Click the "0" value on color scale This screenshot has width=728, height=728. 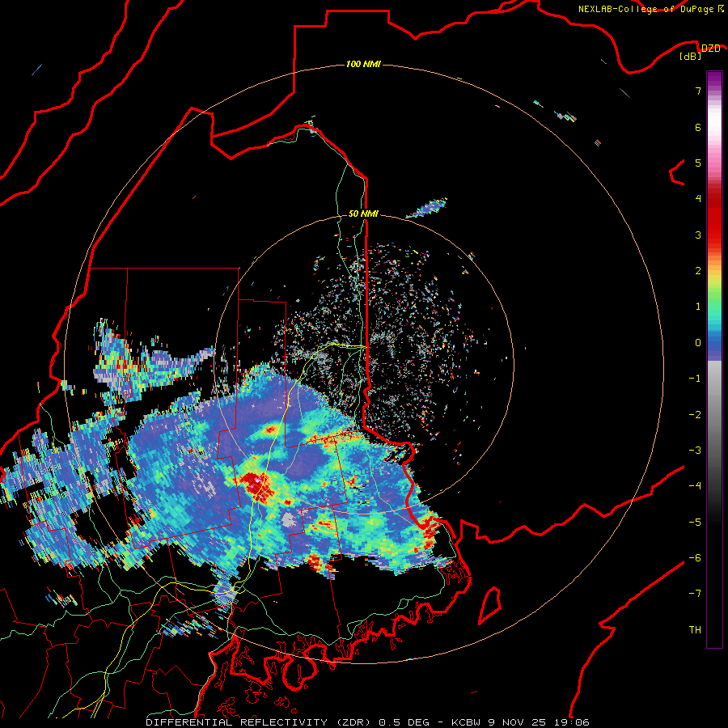pyautogui.click(x=698, y=343)
